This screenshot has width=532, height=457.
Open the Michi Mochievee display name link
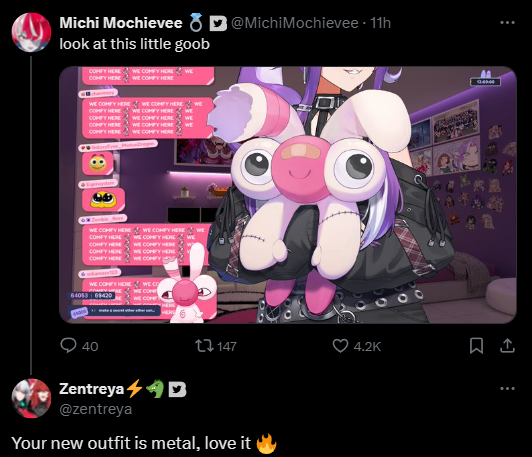point(121,23)
